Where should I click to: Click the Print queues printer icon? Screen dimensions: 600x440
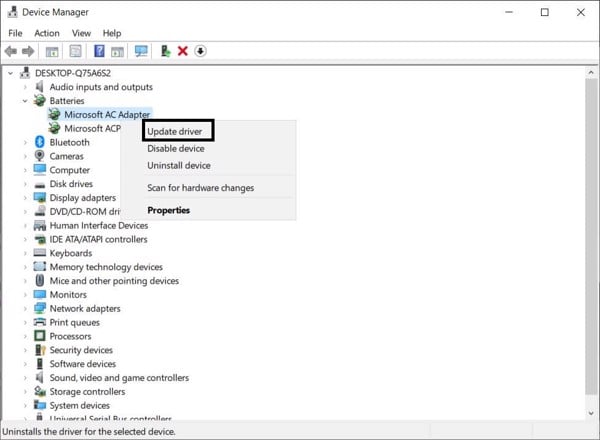tap(40, 322)
